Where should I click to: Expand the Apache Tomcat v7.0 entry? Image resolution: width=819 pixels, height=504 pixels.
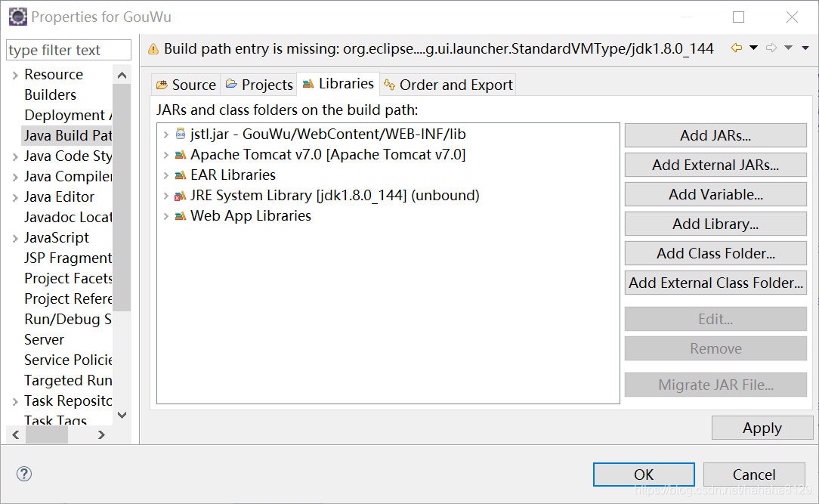tap(166, 155)
